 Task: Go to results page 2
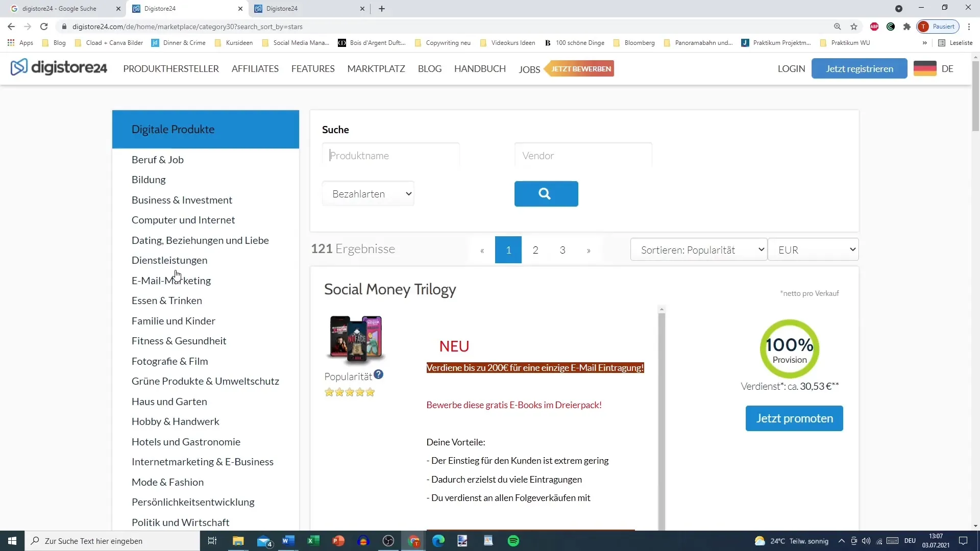click(535, 250)
